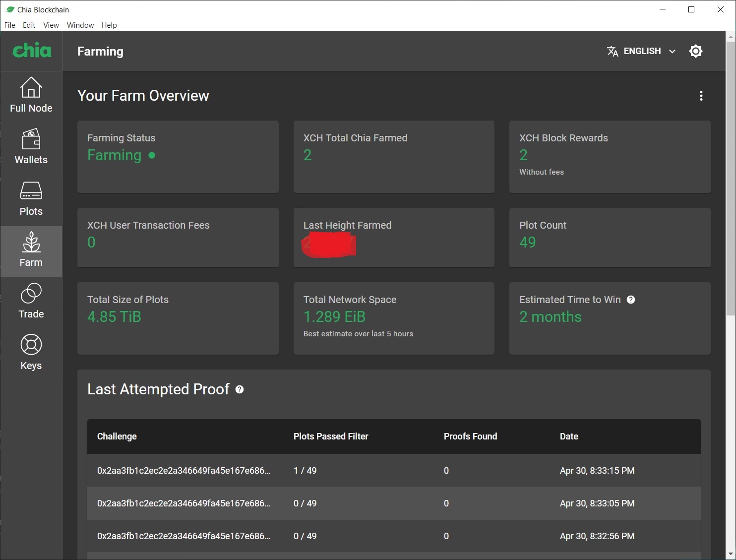This screenshot has width=736, height=560.
Task: Click the 'Your Farm Overview' heading
Action: pos(143,96)
